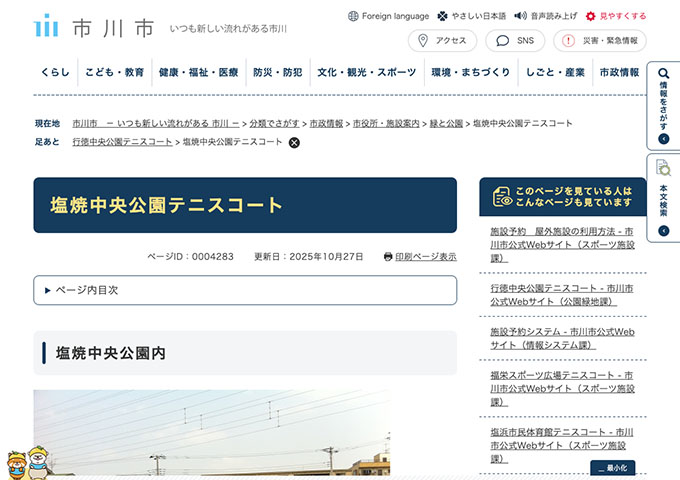Screen dimensions: 680x480
Task: Click the printer icon
Action: pyautogui.click(x=388, y=257)
